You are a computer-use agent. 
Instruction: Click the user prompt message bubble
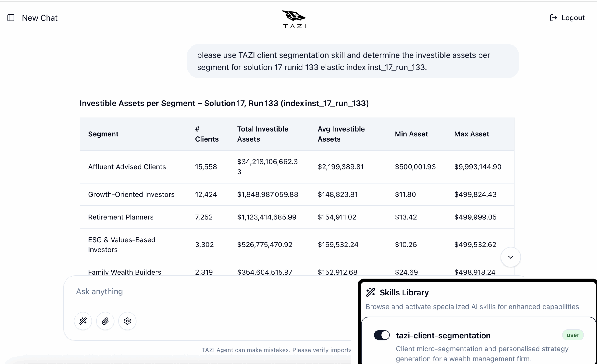(353, 61)
